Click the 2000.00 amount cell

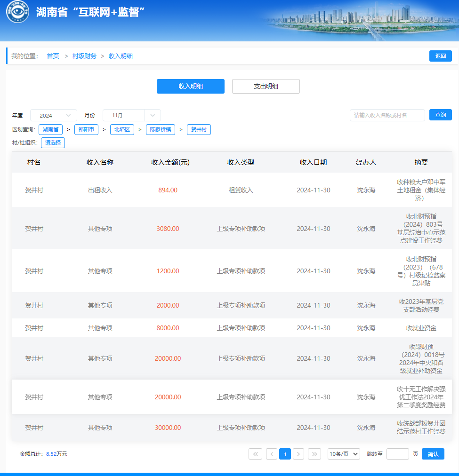point(168,305)
